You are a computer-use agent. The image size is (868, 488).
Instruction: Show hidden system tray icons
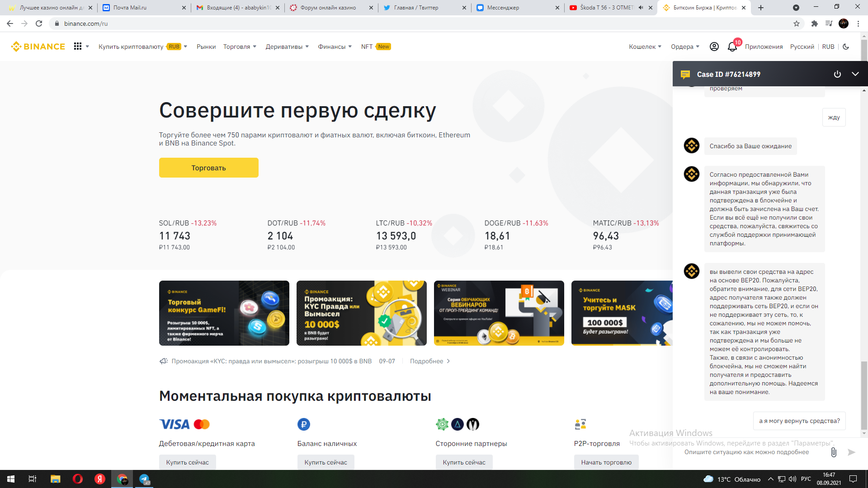click(x=770, y=479)
